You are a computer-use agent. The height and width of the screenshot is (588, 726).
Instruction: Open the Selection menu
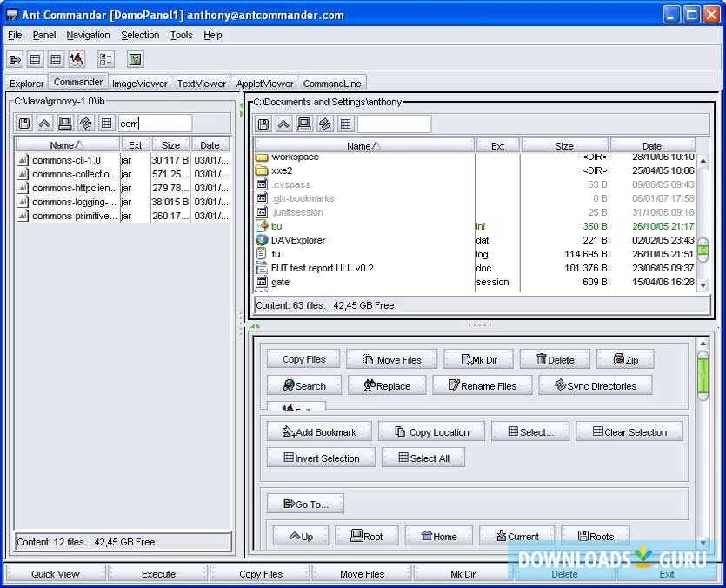(140, 35)
